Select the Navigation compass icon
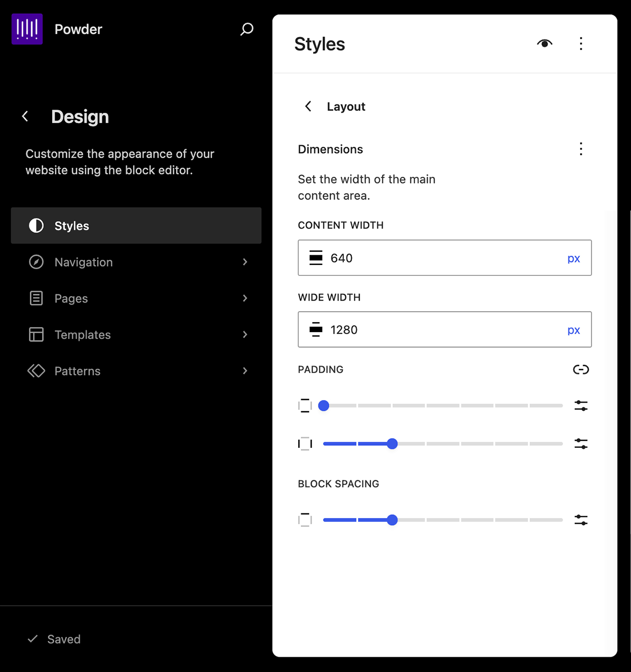Image resolution: width=631 pixels, height=672 pixels. [x=36, y=262]
